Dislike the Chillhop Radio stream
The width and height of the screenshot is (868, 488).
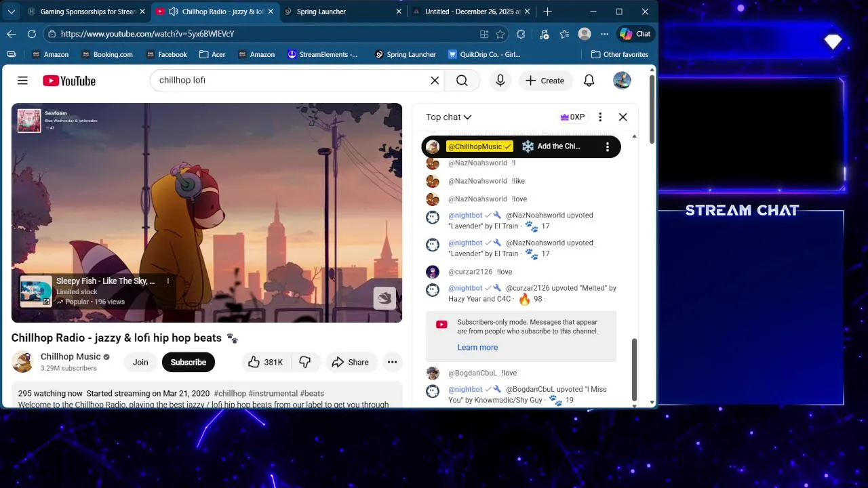[305, 362]
